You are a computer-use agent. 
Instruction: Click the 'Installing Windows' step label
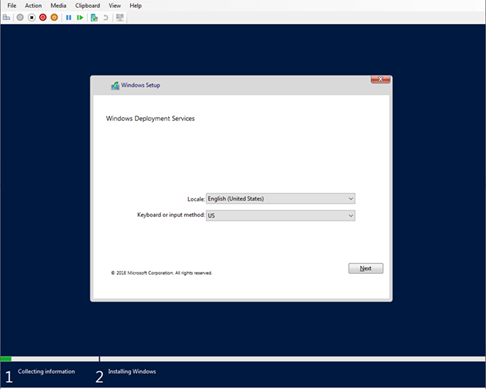pos(132,371)
